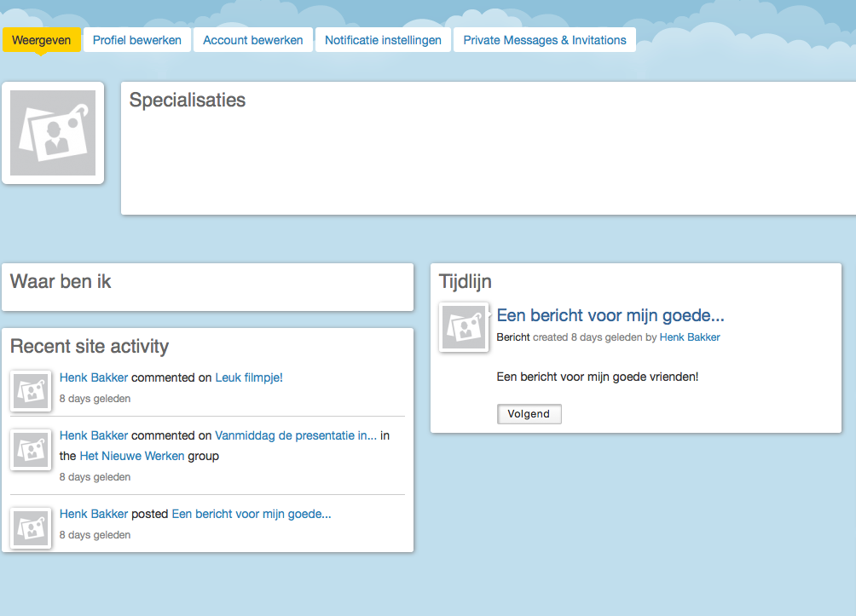Click the avatar next to the posted bericht entry

(31, 527)
